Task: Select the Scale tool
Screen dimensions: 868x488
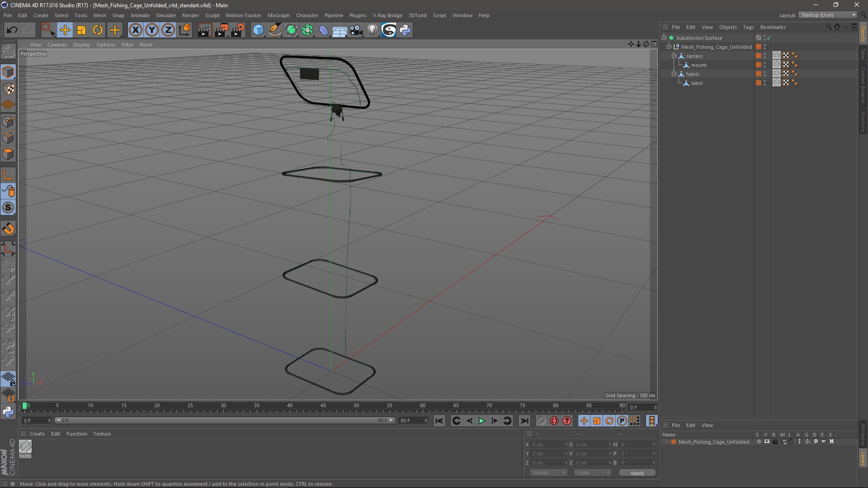Action: [81, 30]
